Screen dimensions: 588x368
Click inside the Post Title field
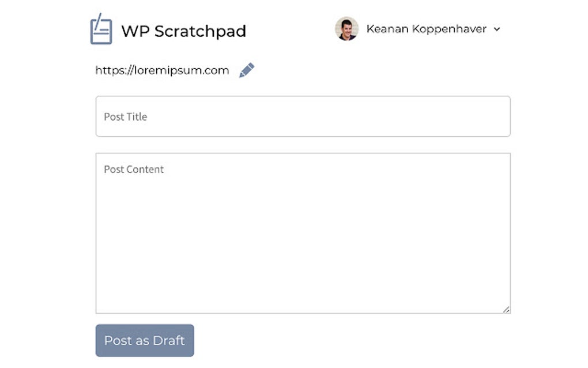pos(303,117)
